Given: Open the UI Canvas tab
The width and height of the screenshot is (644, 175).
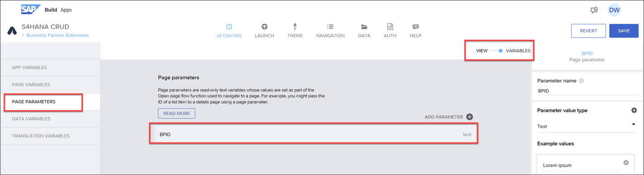Looking at the screenshot, I should coord(229,30).
